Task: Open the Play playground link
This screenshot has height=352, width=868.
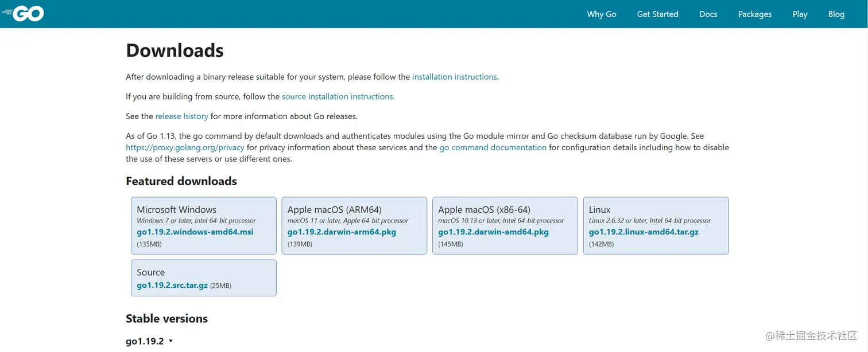Action: pos(800,14)
